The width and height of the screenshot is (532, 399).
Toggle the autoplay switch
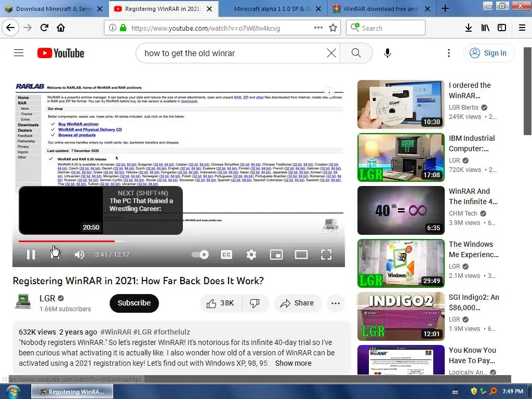tap(200, 255)
